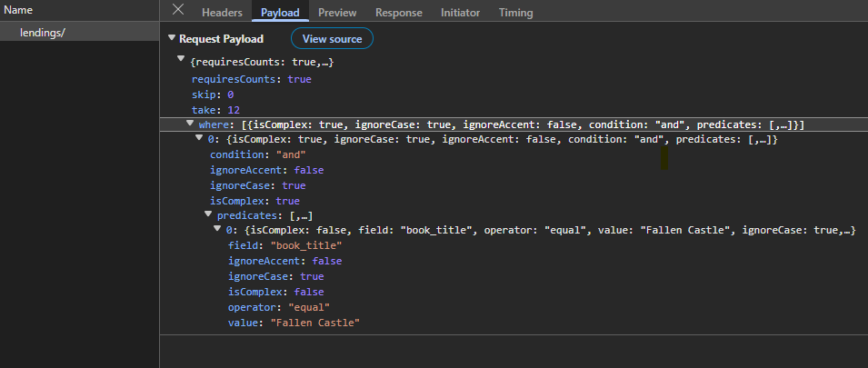Open the Timing tab
The image size is (868, 368).
516,12
